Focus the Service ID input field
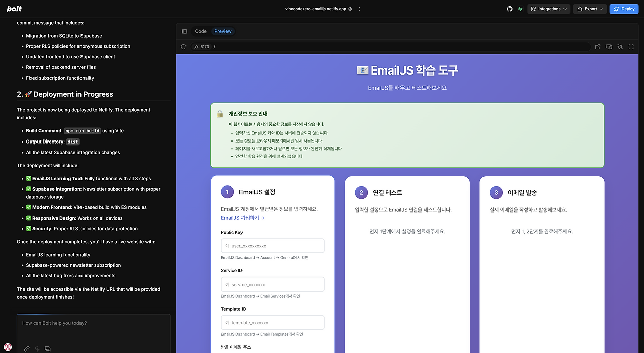This screenshot has height=353, width=644. click(x=272, y=284)
